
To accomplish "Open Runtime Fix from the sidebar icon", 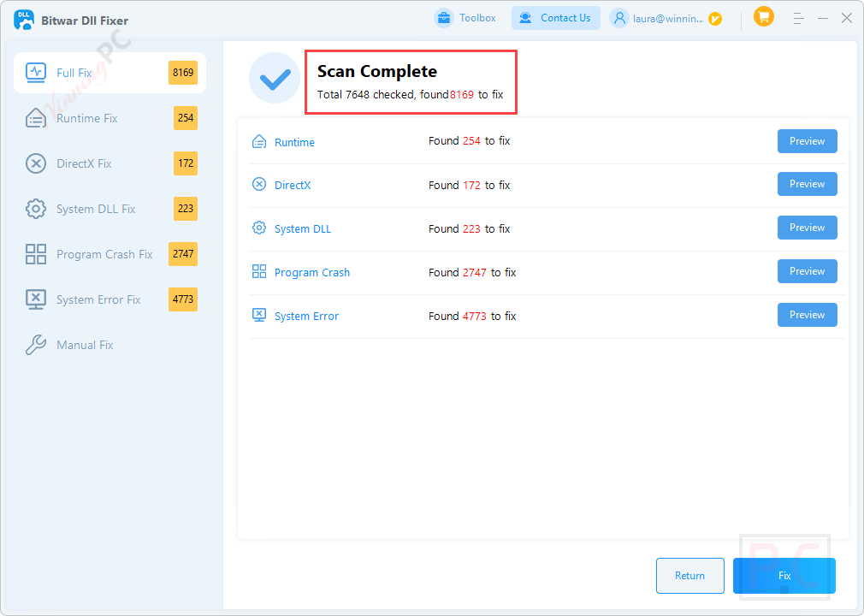I will click(35, 118).
